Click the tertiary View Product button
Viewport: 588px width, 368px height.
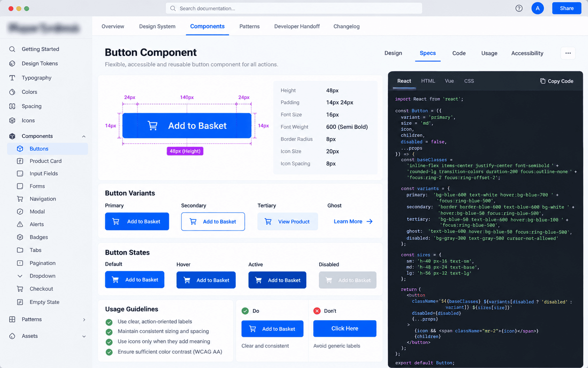[x=287, y=221]
